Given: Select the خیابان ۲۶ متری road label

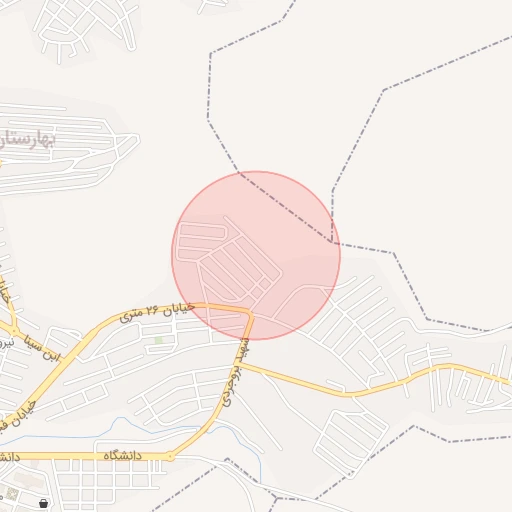Looking at the screenshot, I should click(157, 312).
